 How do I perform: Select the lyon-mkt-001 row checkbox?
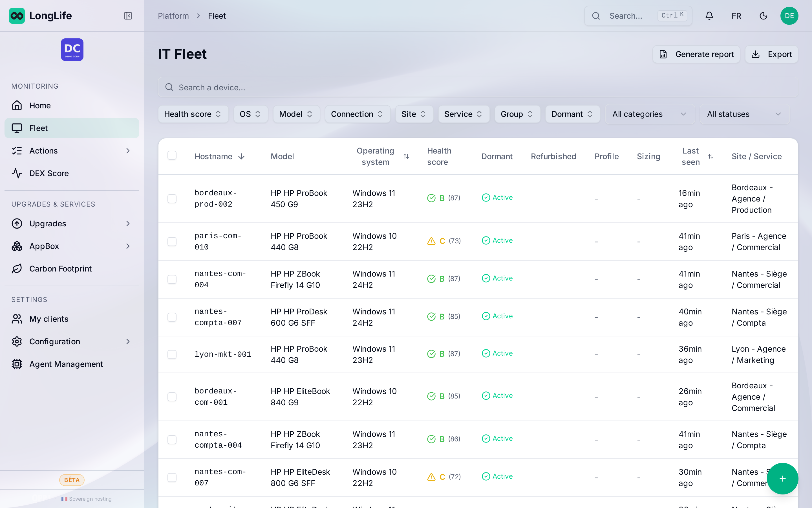point(172,354)
